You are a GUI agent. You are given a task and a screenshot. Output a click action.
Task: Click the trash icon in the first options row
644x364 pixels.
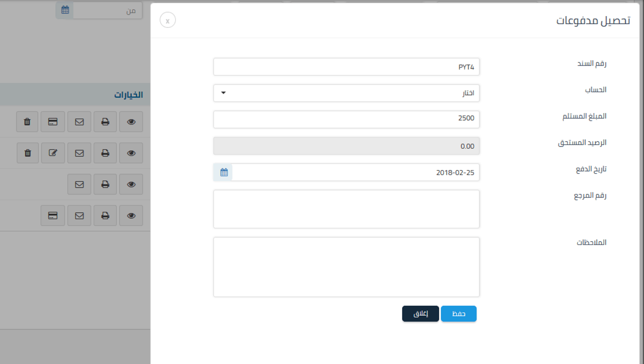pyautogui.click(x=27, y=122)
